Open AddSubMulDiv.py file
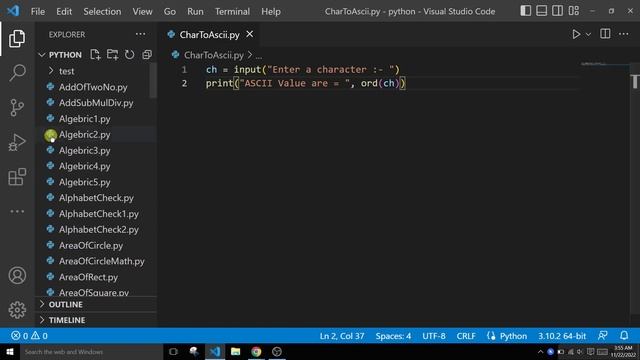Image resolution: width=640 pixels, height=360 pixels. [x=97, y=103]
